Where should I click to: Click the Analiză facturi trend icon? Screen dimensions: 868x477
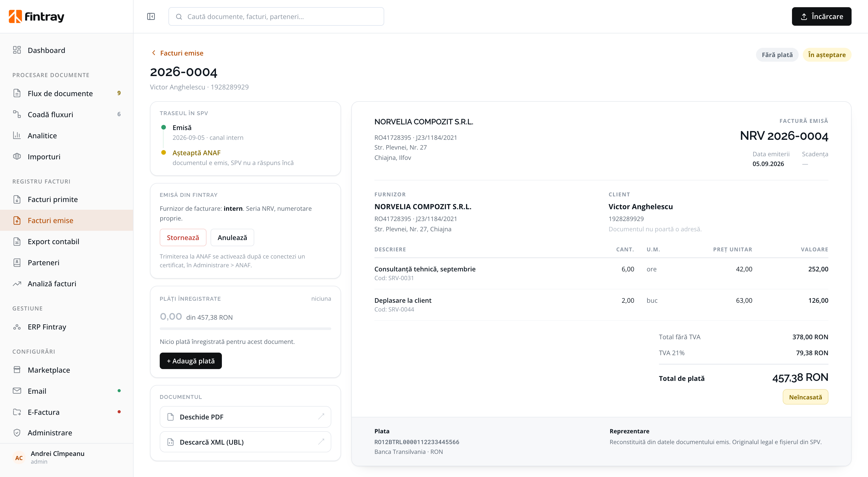click(x=17, y=283)
